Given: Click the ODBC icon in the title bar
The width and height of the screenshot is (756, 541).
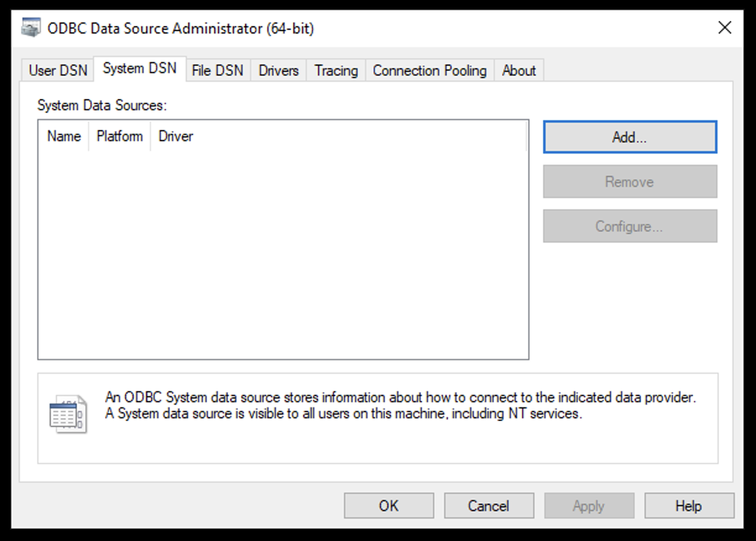Looking at the screenshot, I should [30, 27].
